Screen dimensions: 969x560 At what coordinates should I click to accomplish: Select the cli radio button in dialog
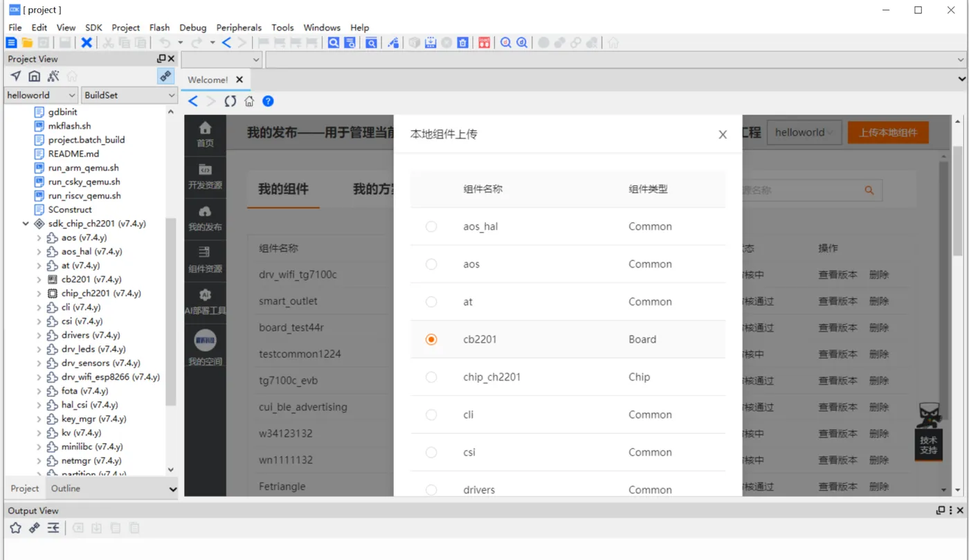coord(431,415)
